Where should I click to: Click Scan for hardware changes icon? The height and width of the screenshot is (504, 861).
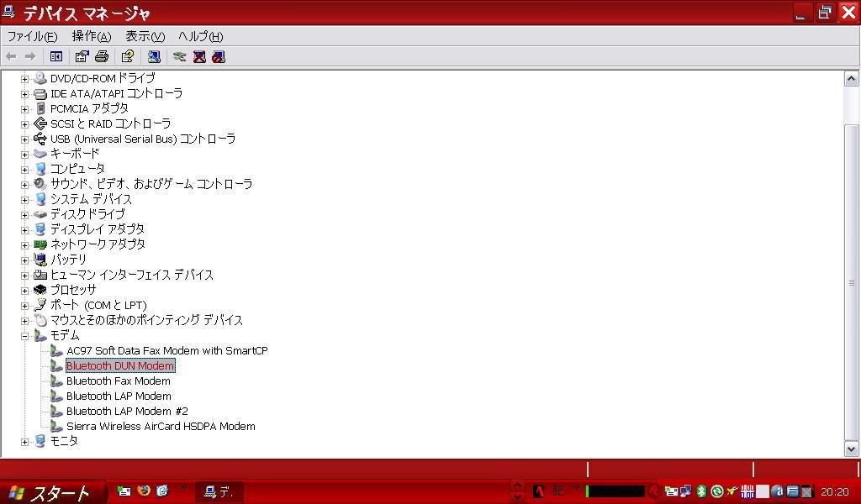[154, 56]
